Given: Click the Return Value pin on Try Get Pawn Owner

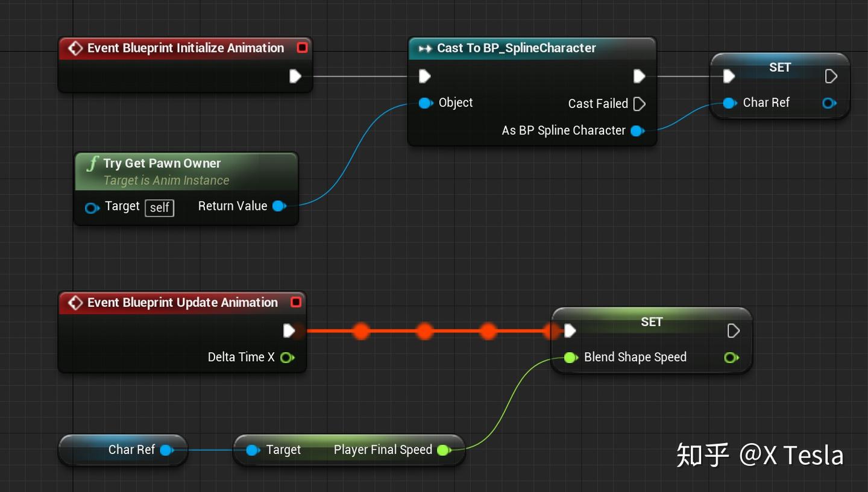Looking at the screenshot, I should (x=279, y=206).
